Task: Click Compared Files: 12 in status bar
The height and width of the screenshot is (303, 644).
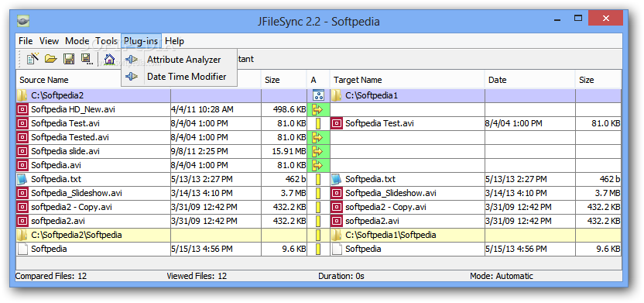Action: point(51,277)
